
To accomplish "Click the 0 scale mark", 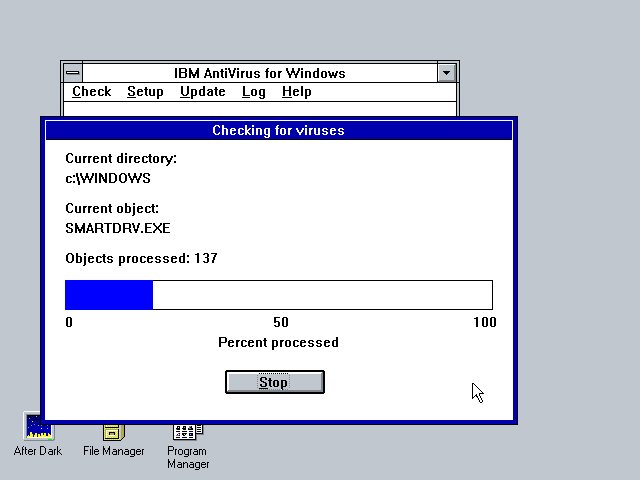I will pos(69,322).
